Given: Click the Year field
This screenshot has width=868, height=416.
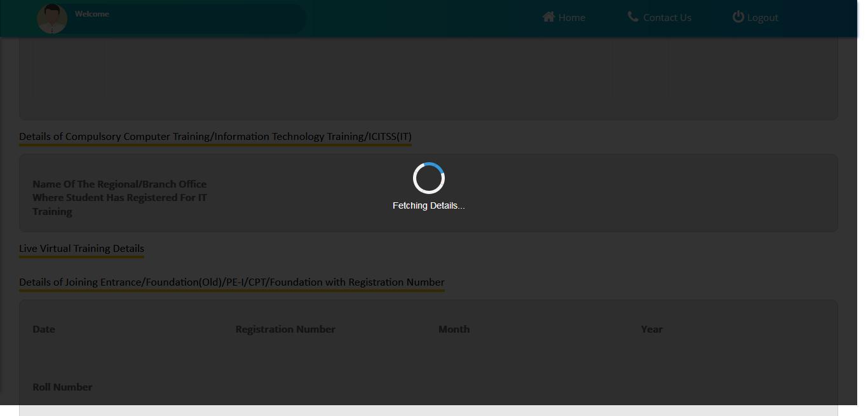Looking at the screenshot, I should (x=651, y=329).
